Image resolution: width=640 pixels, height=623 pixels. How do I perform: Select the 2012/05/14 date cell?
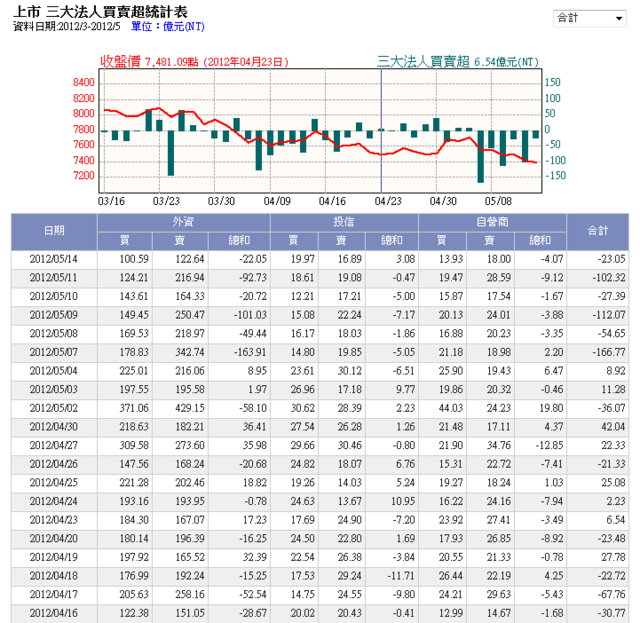(53, 259)
